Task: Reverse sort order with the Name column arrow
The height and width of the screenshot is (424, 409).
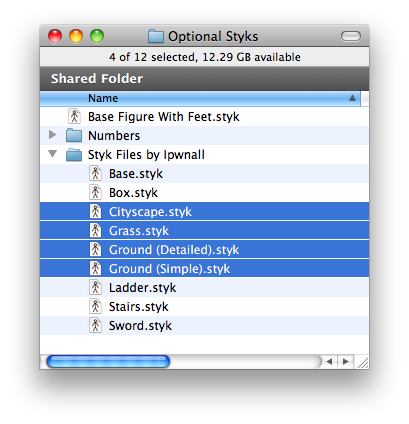Action: tap(352, 98)
